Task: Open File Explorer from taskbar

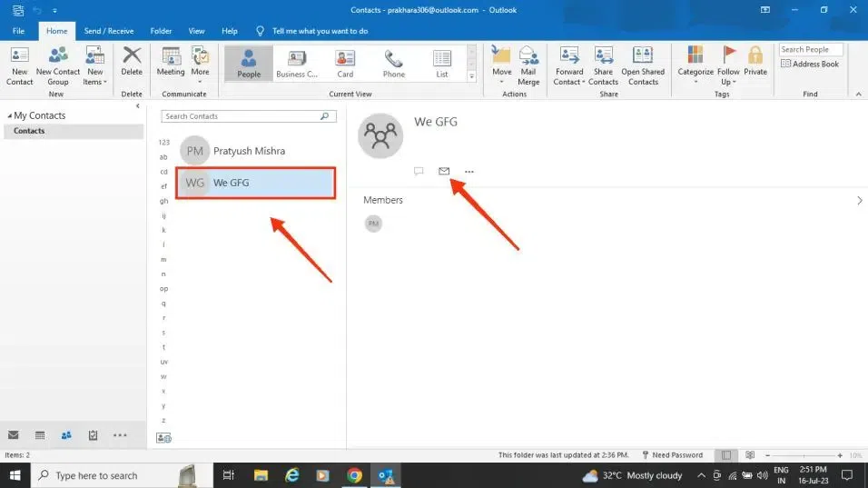Action: tap(261, 476)
